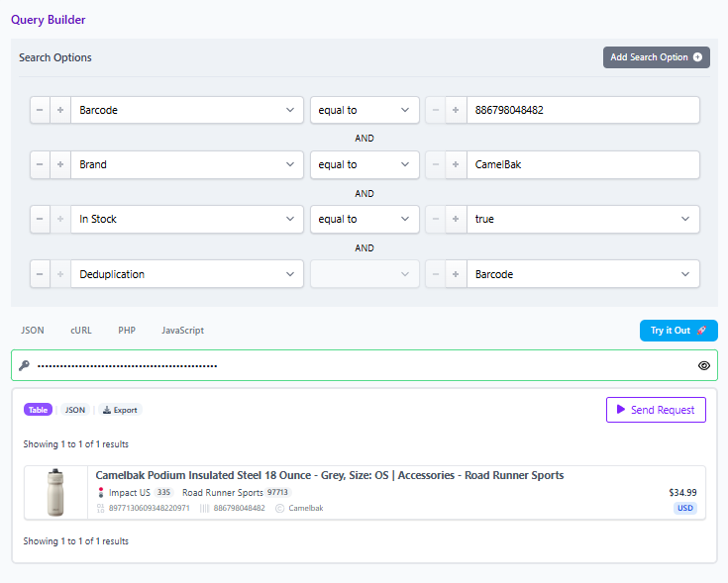This screenshot has width=728, height=583.
Task: Remove the In Stock search option row
Action: (40, 219)
